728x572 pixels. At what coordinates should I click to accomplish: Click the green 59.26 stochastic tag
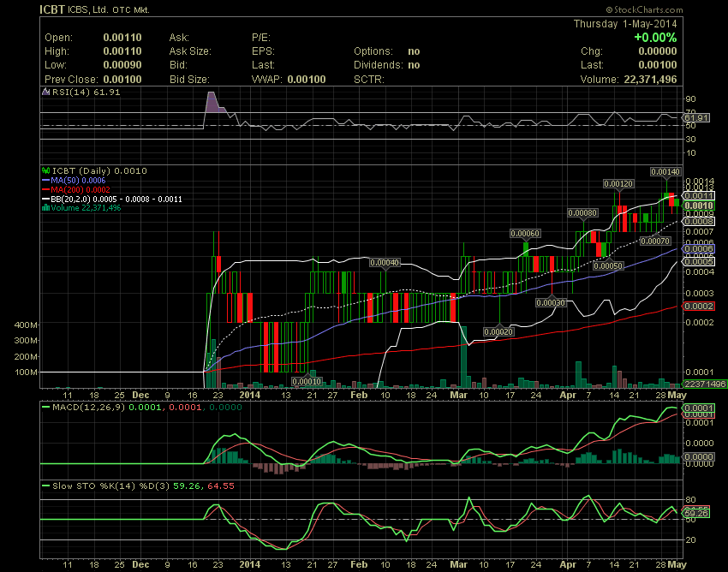coord(696,514)
